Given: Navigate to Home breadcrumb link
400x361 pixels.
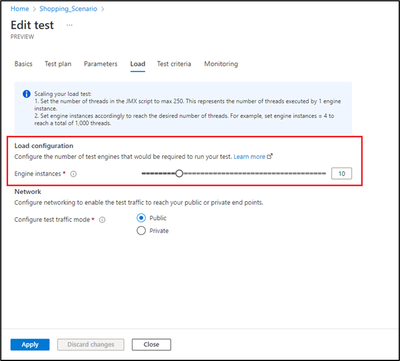Looking at the screenshot, I should point(20,9).
